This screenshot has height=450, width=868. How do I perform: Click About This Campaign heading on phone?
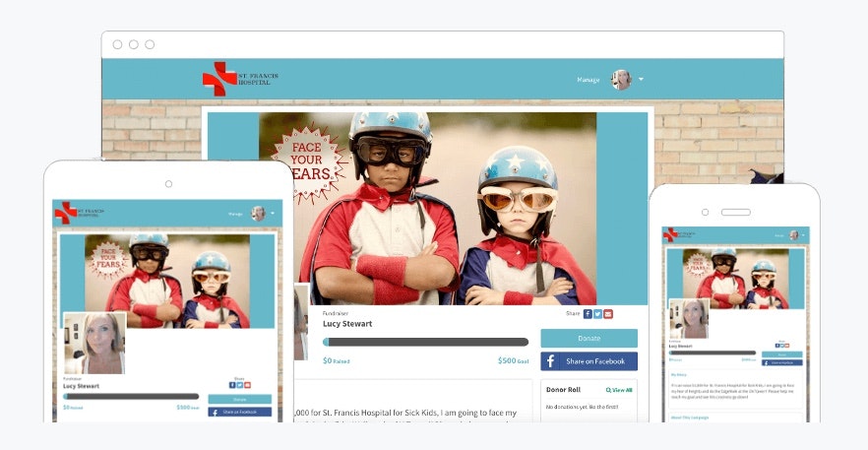click(x=690, y=418)
